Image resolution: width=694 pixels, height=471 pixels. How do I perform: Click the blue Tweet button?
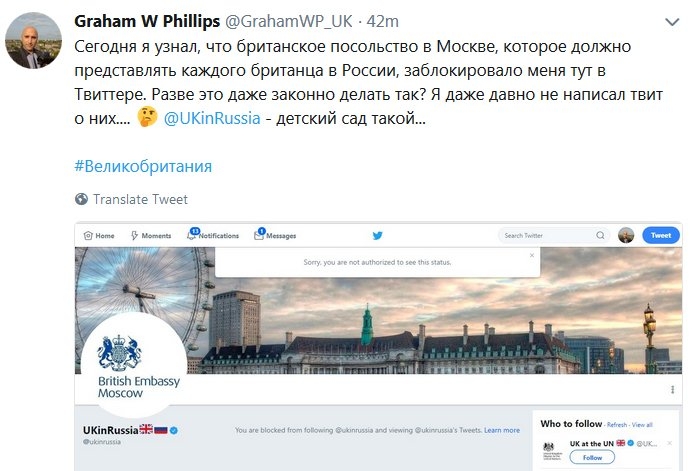pos(661,235)
